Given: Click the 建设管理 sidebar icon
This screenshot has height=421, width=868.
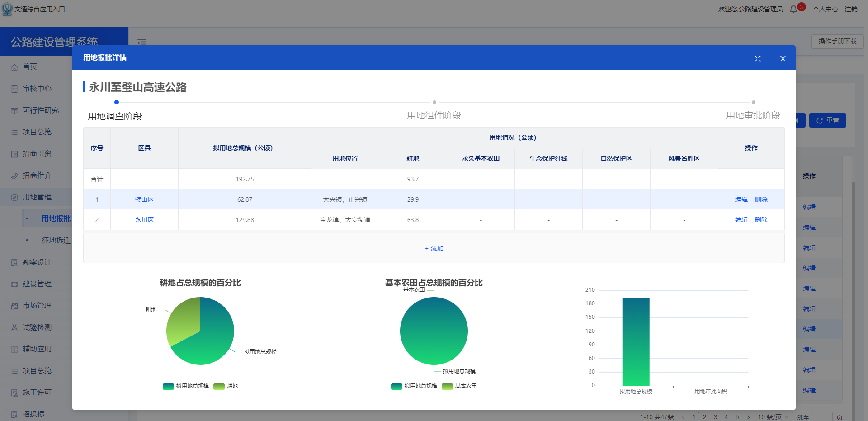Looking at the screenshot, I should 14,284.
